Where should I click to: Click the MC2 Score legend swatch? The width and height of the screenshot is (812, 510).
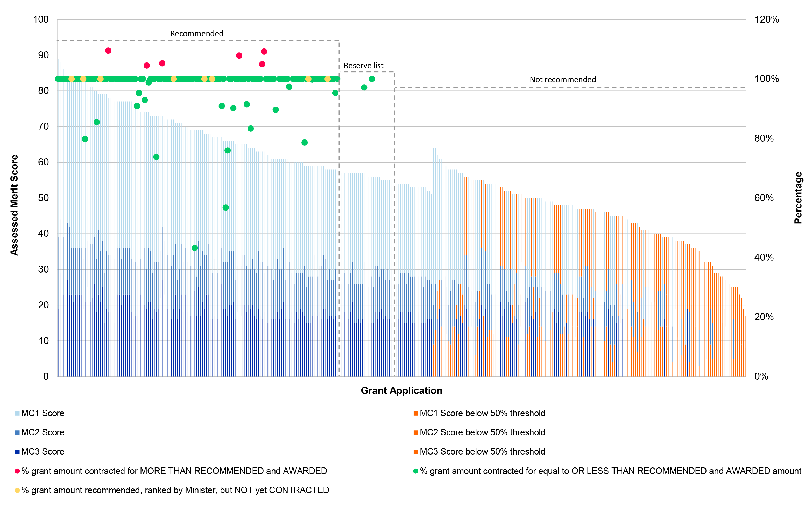coord(17,433)
